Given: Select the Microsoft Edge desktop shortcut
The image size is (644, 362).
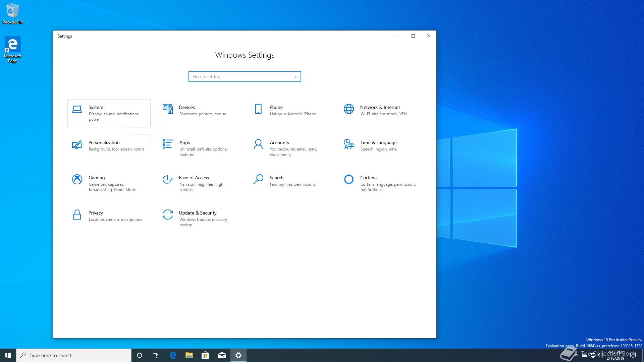Looking at the screenshot, I should point(13,50).
